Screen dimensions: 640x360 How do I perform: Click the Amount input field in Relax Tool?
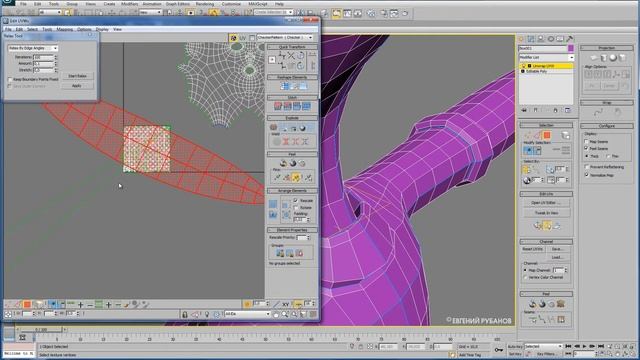point(43,64)
